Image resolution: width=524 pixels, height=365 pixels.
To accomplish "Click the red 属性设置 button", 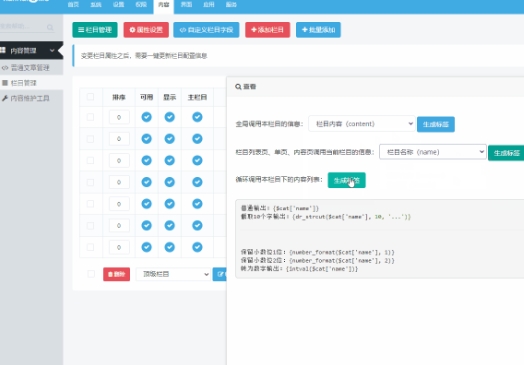I will (x=146, y=30).
